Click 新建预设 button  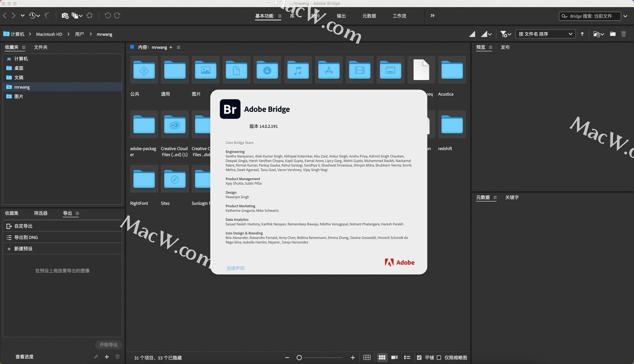coord(62,249)
